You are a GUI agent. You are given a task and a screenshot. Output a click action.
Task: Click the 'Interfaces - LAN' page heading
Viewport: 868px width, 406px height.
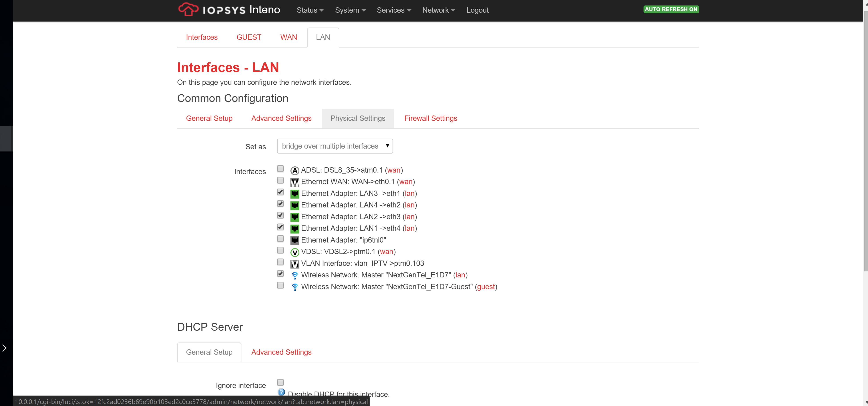228,67
